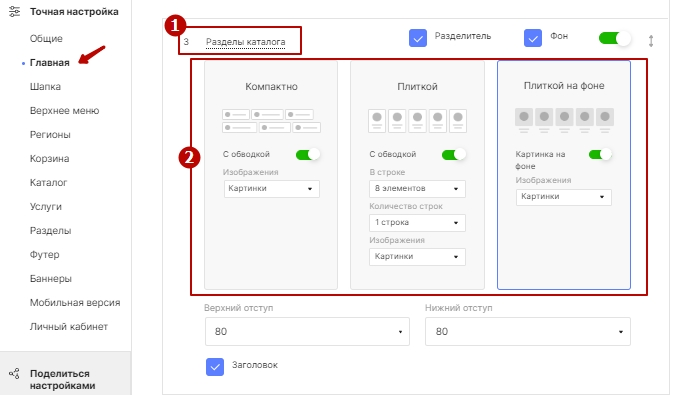682x395 pixels.
Task: Open Изображения dropdown in Плиткой на фоне
Action: point(564,197)
